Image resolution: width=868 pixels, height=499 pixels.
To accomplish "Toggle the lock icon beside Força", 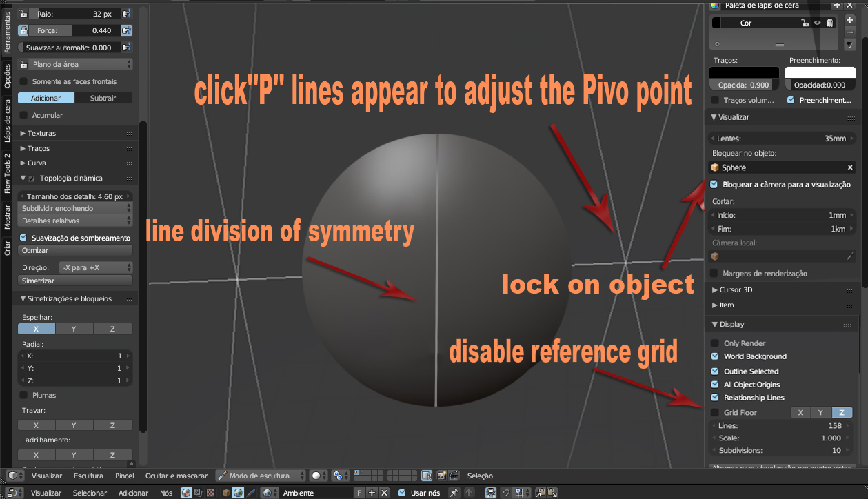I will (23, 30).
